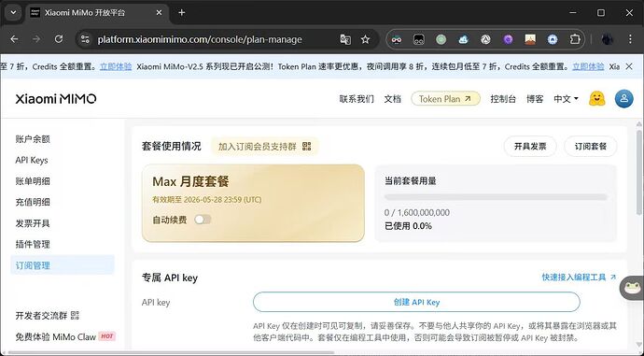The height and width of the screenshot is (356, 644).
Task: Click the Hugging Face emoji icon
Action: (x=596, y=99)
